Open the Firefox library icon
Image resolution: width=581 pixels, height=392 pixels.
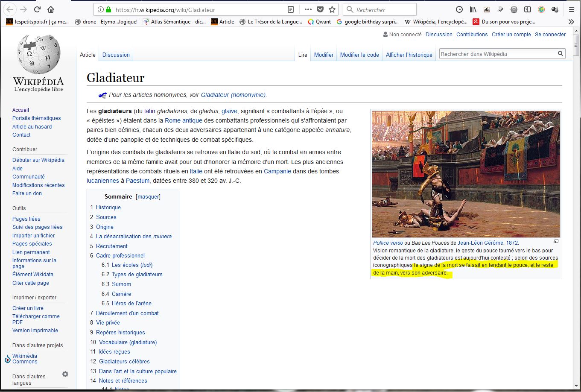coord(473,9)
